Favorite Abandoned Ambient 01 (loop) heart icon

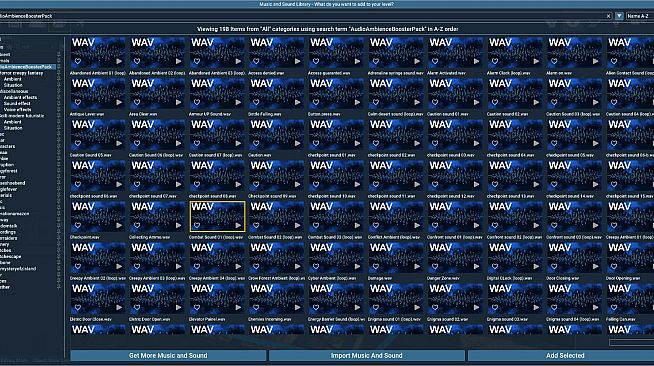coord(78,61)
